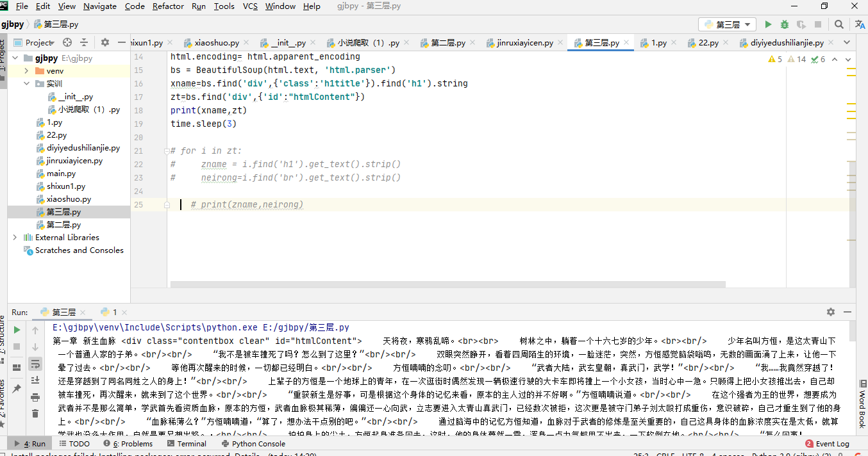Expand External Libraries node
This screenshot has width=868, height=456.
tap(15, 237)
